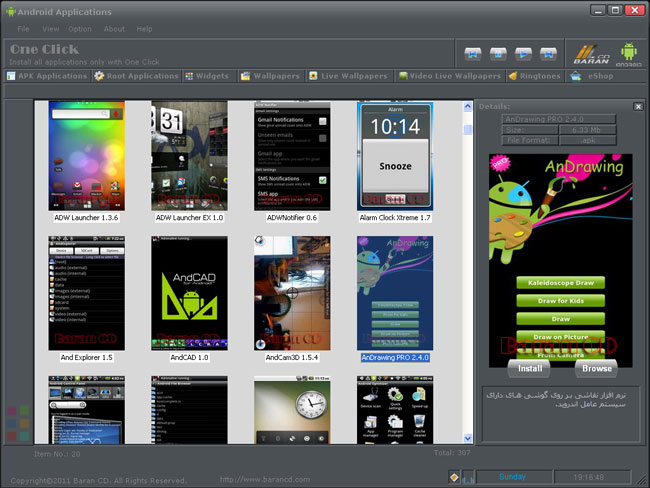650x488 pixels.
Task: Click the AndCAD 1.0 caption
Action: click(x=189, y=357)
